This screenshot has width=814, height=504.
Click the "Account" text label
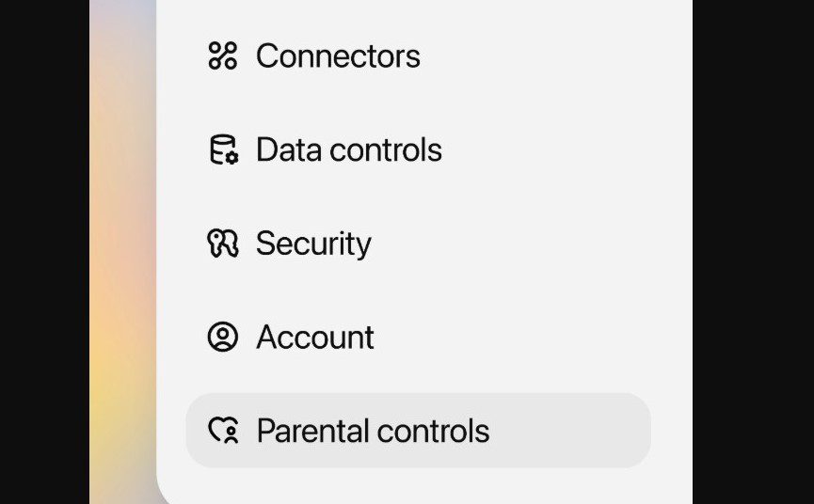[315, 338]
